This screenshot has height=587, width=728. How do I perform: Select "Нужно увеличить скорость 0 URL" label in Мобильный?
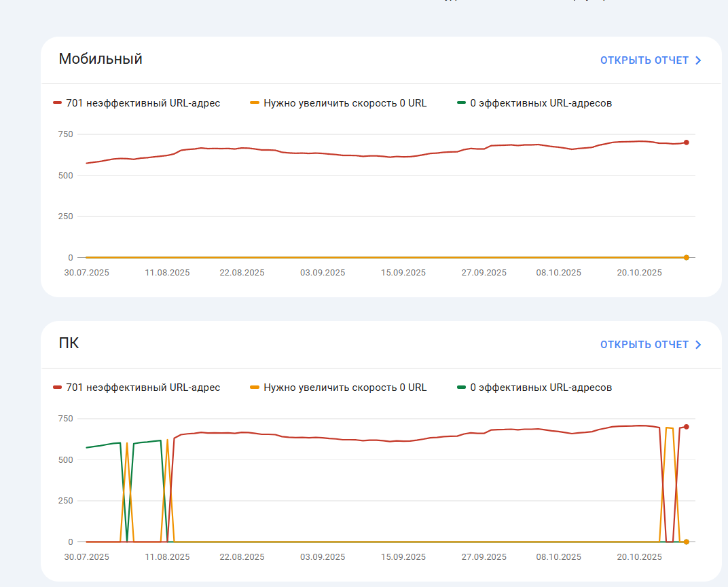tap(345, 103)
